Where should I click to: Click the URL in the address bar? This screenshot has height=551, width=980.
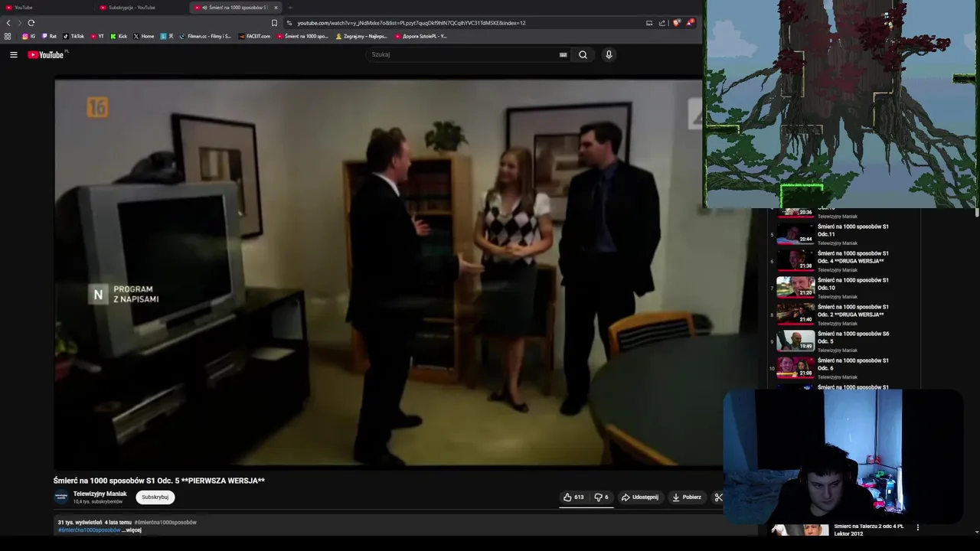click(411, 23)
